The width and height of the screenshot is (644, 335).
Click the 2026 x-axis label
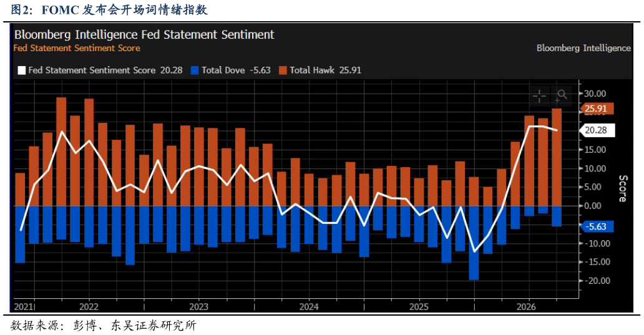(x=526, y=307)
